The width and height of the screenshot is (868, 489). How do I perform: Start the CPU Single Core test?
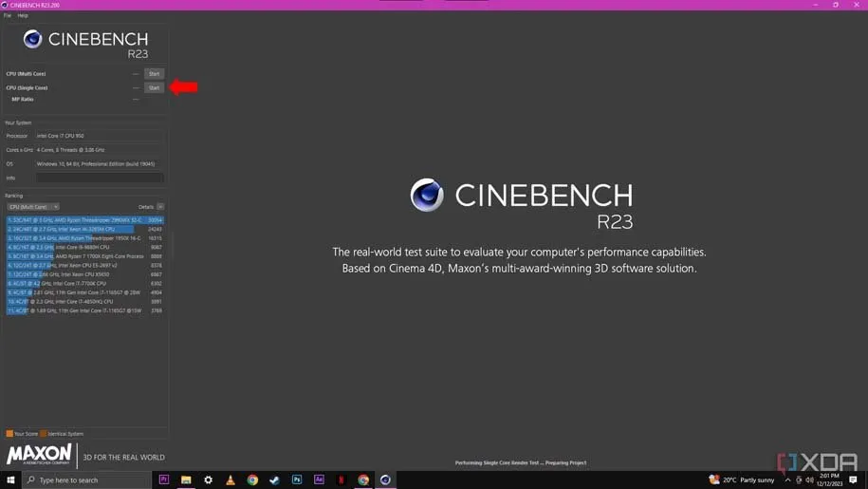154,87
